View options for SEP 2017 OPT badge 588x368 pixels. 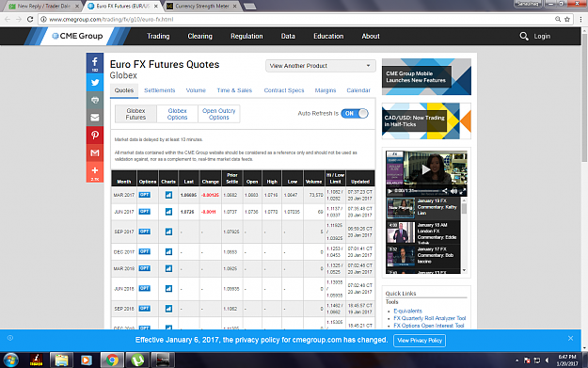144,232
